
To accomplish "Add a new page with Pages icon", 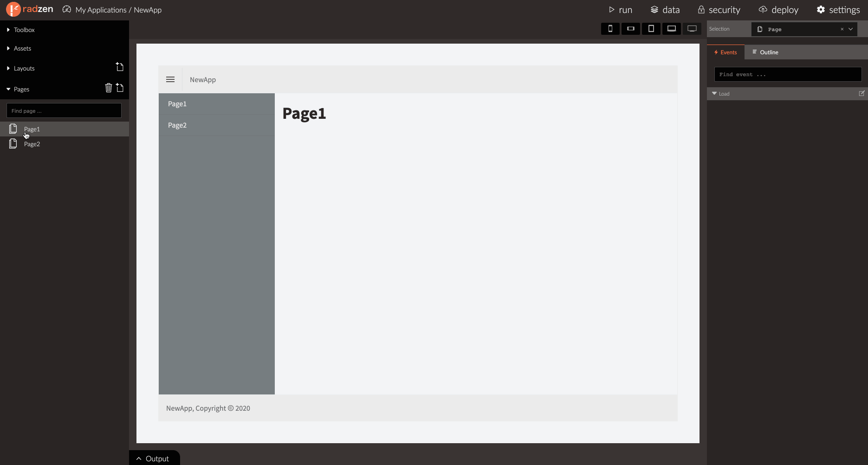I will point(120,88).
